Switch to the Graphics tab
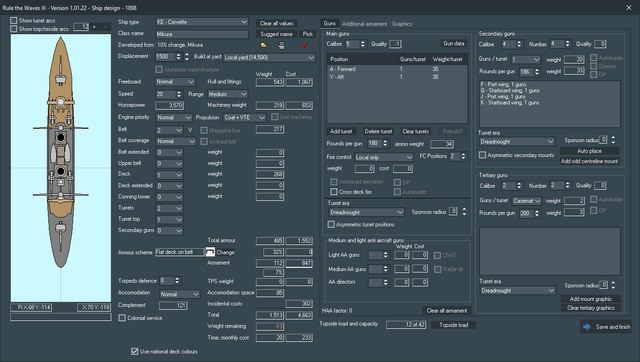The width and height of the screenshot is (640, 362). (x=402, y=24)
